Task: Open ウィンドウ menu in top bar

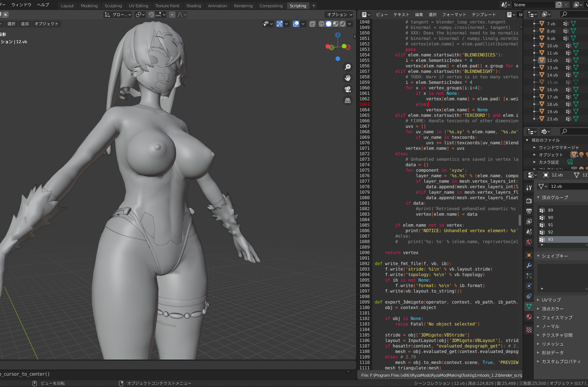Action: click(21, 5)
